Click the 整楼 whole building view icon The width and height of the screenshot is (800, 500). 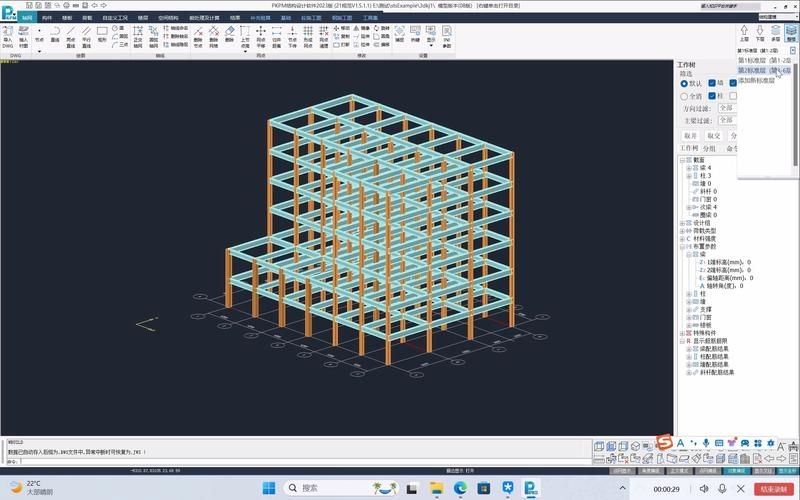click(x=789, y=33)
